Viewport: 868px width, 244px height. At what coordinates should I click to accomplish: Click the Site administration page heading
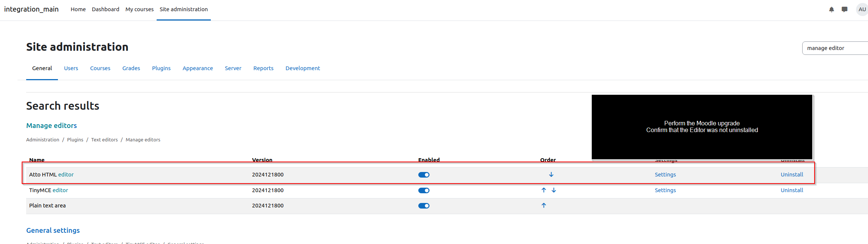[x=77, y=47]
